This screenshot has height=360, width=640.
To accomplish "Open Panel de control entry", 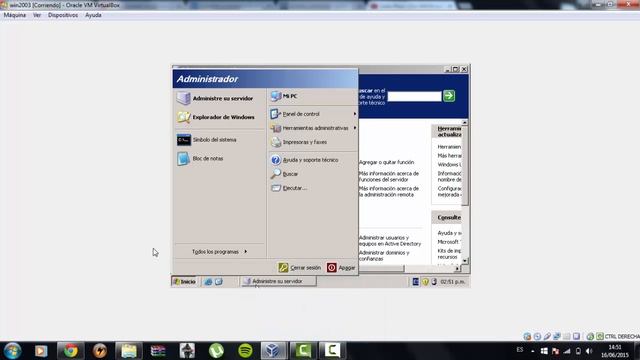I will click(295, 114).
